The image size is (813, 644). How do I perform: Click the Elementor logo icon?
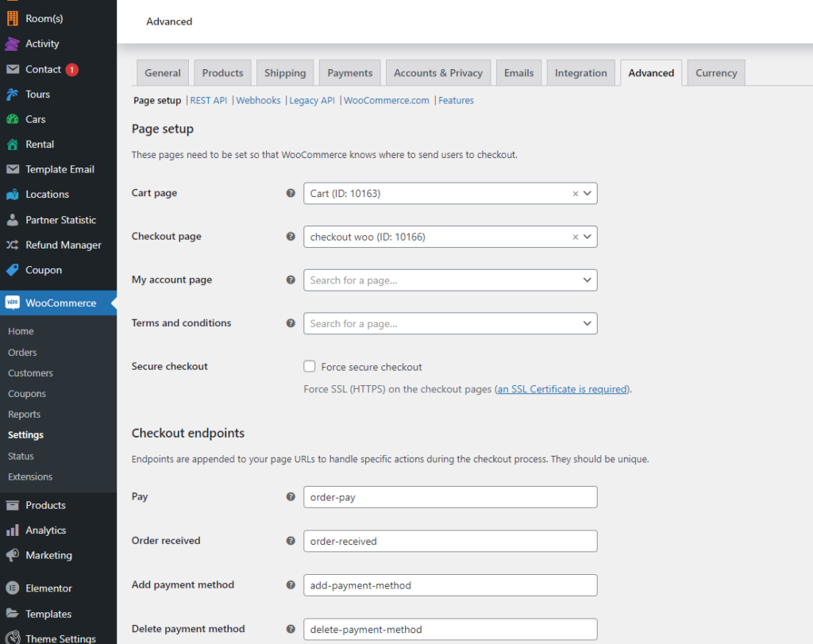[x=13, y=588]
